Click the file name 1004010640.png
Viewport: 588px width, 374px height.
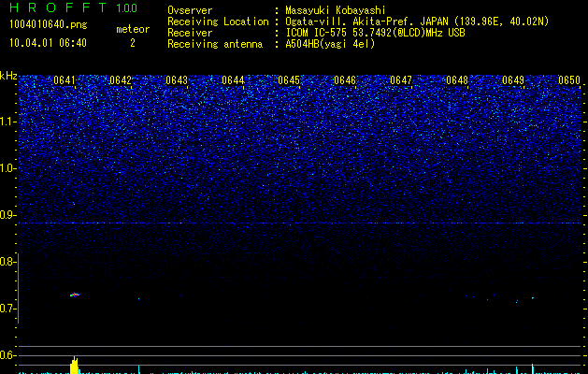click(49, 25)
